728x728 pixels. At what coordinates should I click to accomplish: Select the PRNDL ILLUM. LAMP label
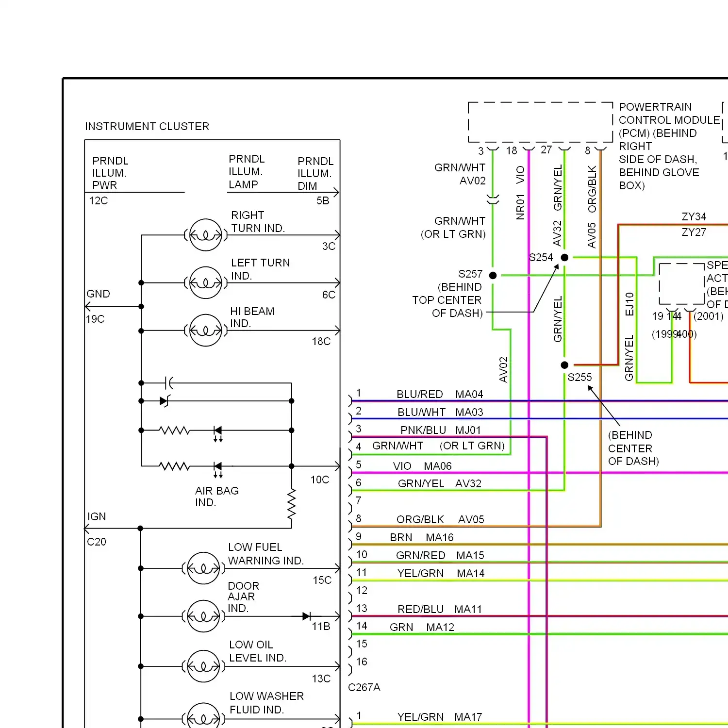point(247,172)
